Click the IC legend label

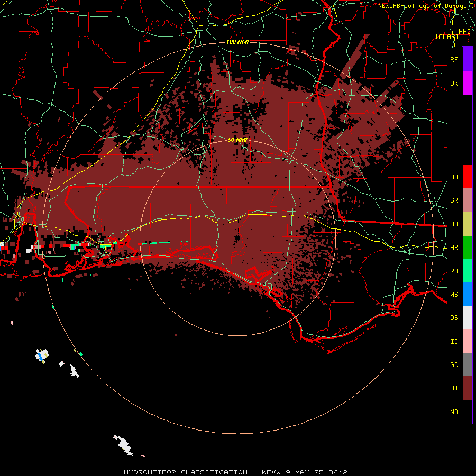[x=454, y=342]
